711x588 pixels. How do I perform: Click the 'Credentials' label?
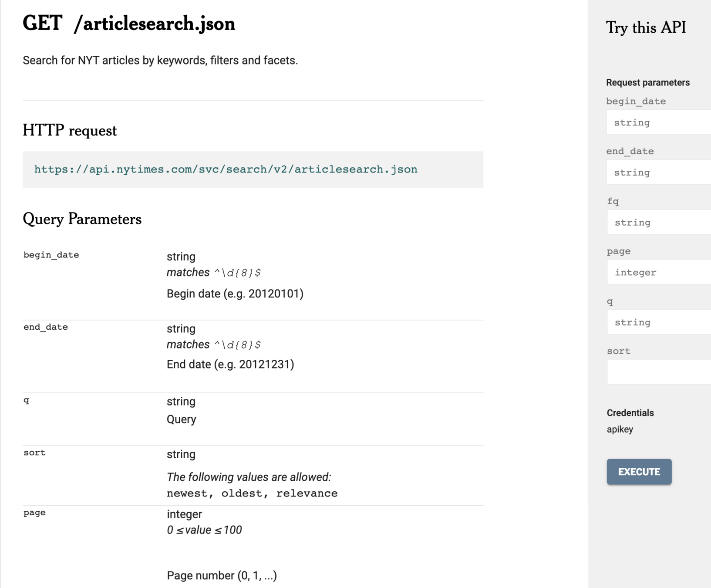point(630,413)
